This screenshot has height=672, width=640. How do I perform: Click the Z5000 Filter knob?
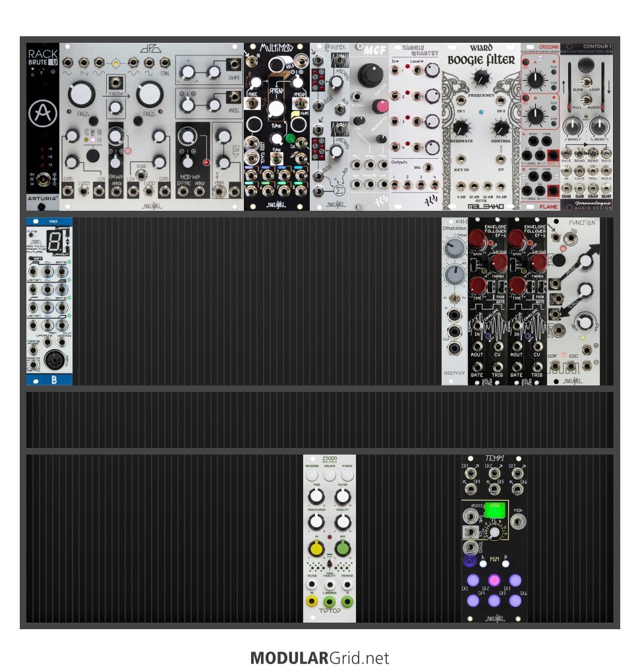(x=343, y=496)
